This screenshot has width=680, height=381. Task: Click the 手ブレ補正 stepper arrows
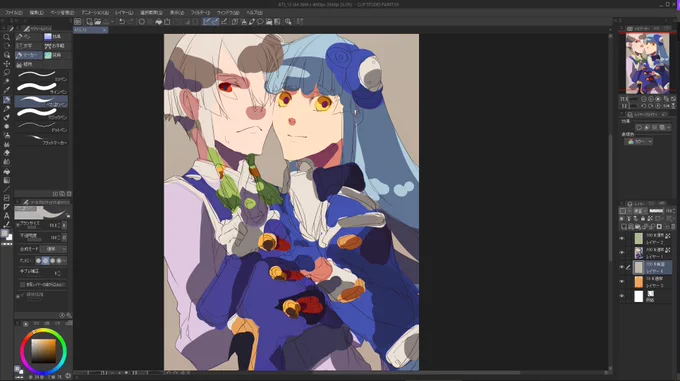58,273
